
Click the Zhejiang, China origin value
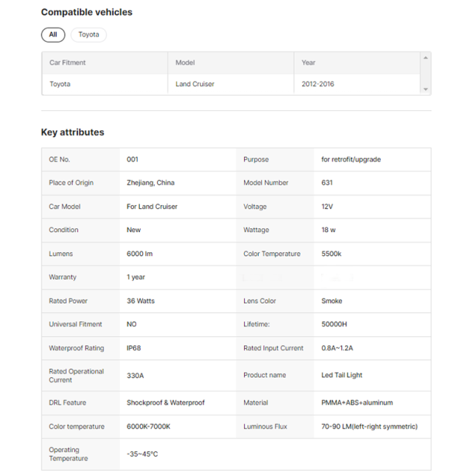click(150, 183)
